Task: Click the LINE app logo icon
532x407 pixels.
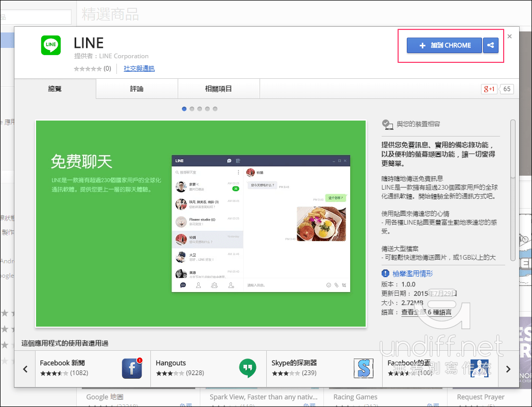Action: click(51, 45)
